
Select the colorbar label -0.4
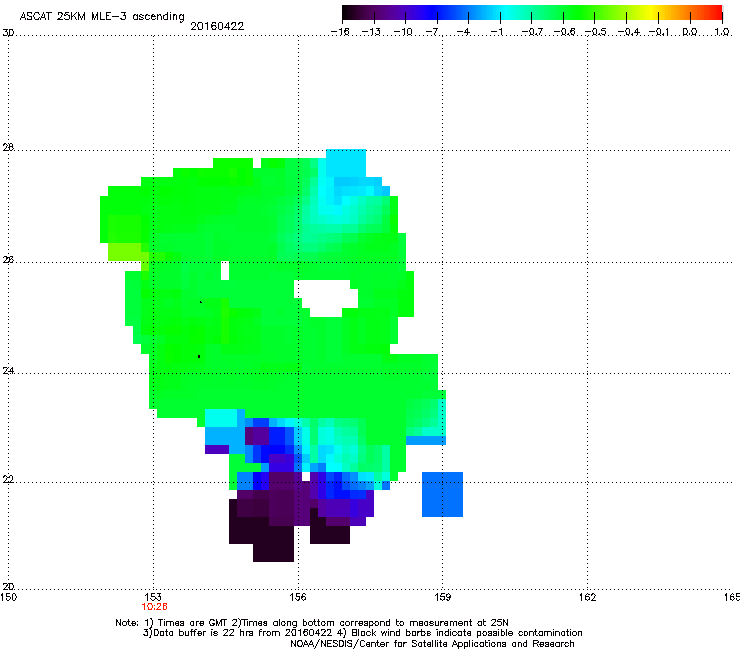[629, 32]
